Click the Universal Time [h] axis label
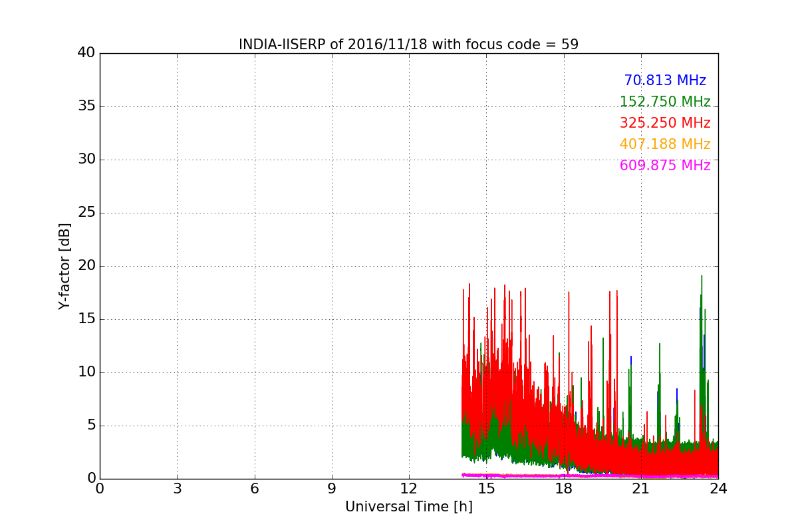This screenshot has width=798, height=532. tap(408, 507)
